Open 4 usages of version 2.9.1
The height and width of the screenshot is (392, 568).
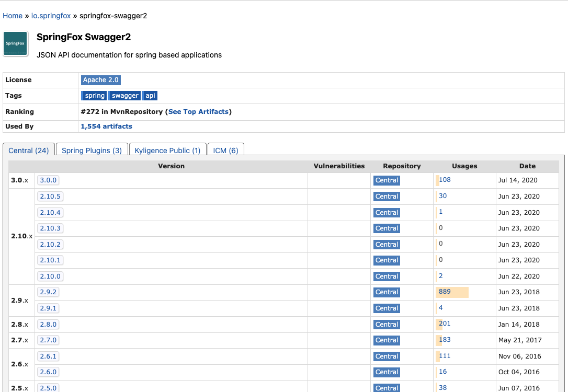pos(440,308)
